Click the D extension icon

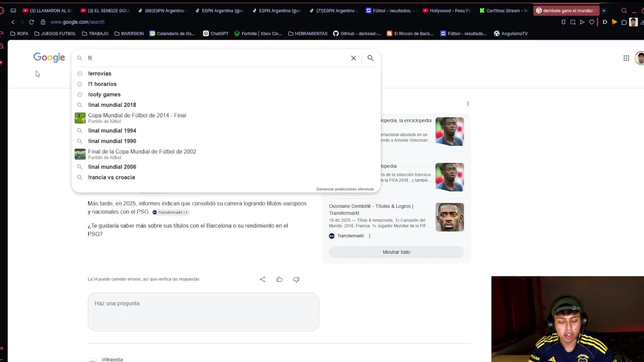605,22
